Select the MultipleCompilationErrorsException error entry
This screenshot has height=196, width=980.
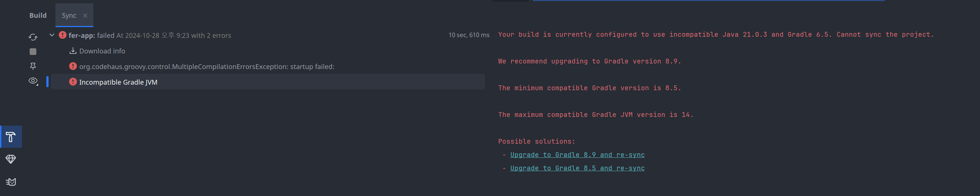(x=206, y=66)
